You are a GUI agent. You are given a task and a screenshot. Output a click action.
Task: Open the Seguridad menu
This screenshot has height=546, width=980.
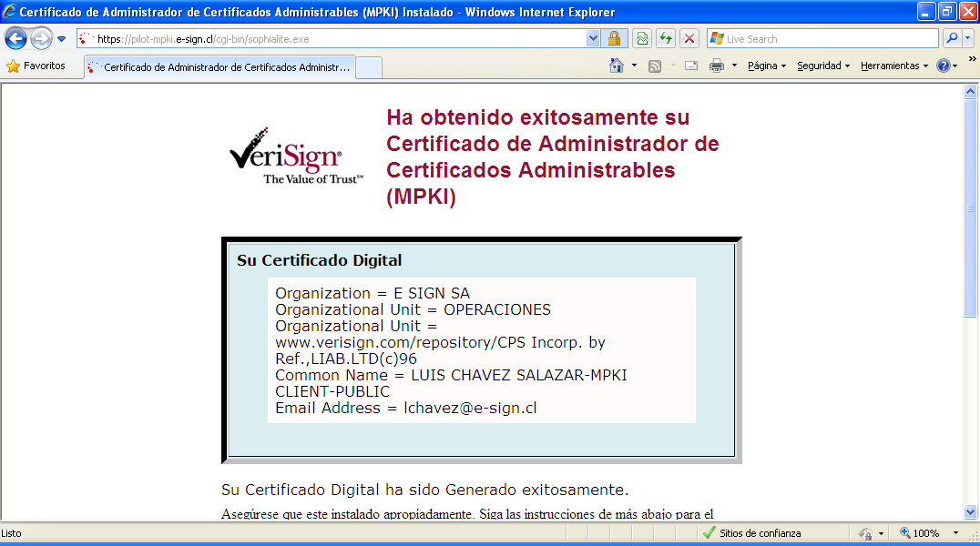click(x=822, y=66)
